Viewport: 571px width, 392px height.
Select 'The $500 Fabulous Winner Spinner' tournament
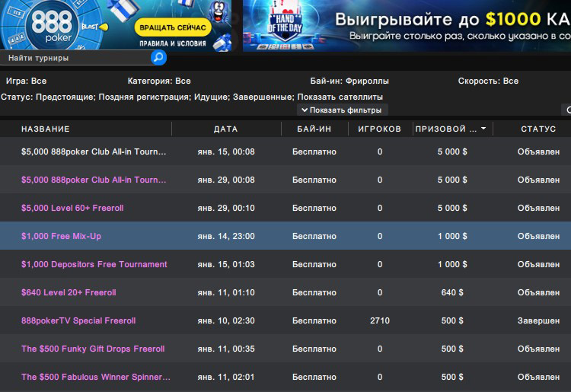[x=285, y=377]
